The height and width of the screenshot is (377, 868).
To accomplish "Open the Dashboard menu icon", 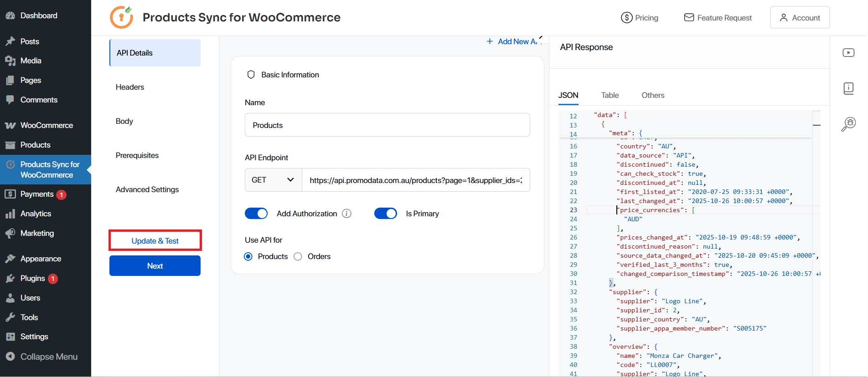I will point(10,15).
